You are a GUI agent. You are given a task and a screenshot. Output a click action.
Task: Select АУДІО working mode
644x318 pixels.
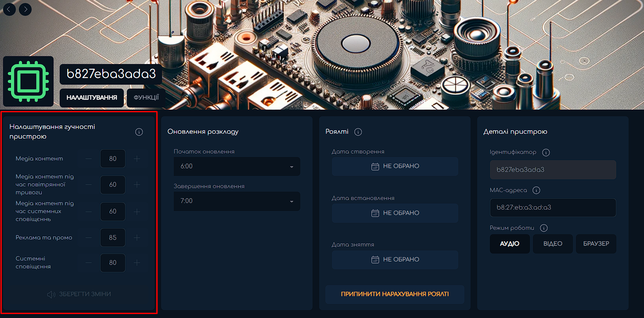[x=510, y=244]
